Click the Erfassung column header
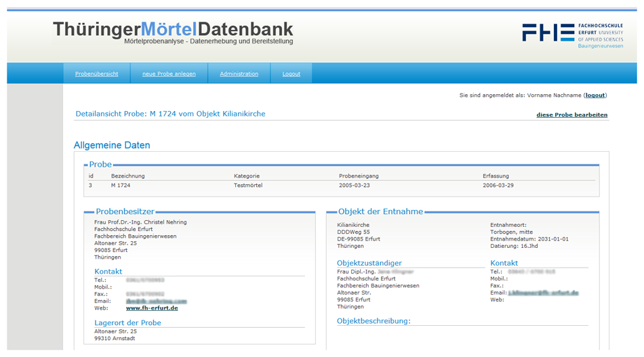Screen dimensions: 644x357 point(497,176)
